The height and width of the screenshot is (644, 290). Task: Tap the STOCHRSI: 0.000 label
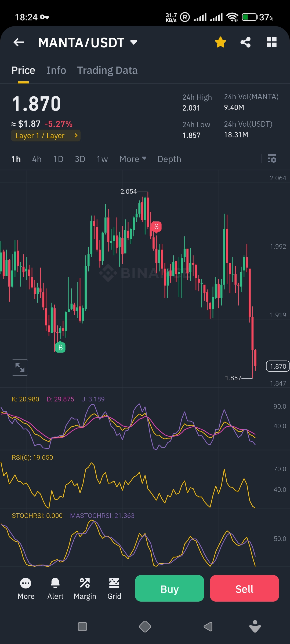[x=37, y=516]
